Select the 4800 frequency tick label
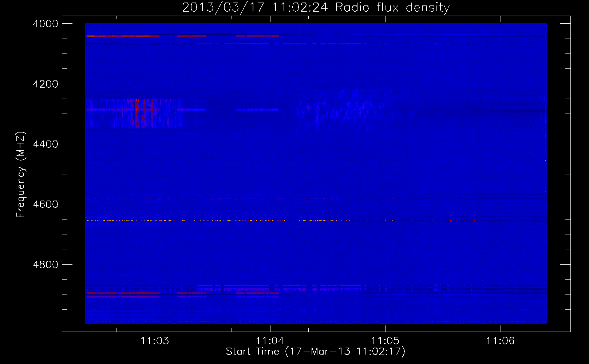The width and height of the screenshot is (589, 364). pyautogui.click(x=46, y=265)
